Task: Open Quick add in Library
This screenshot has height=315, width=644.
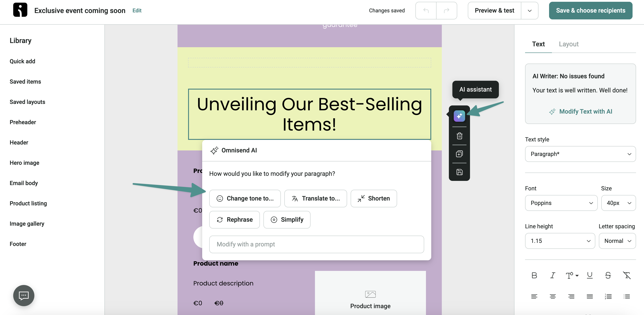Action: tap(22, 61)
